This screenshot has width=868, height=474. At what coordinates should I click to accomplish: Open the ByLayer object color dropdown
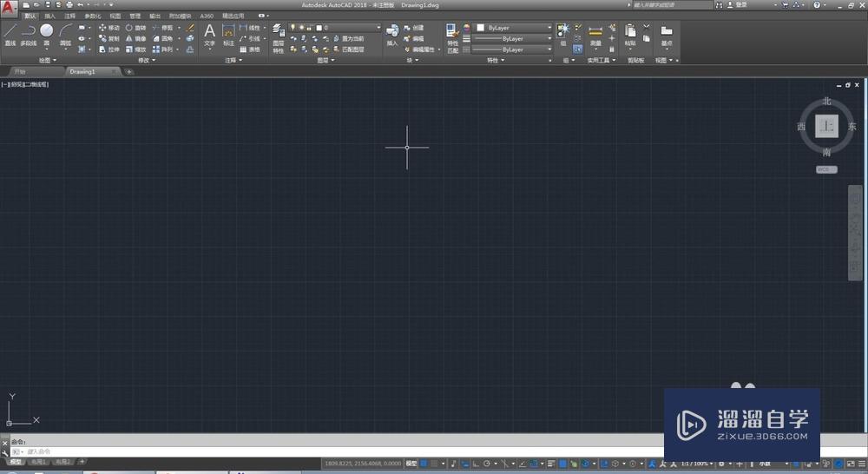click(515, 28)
